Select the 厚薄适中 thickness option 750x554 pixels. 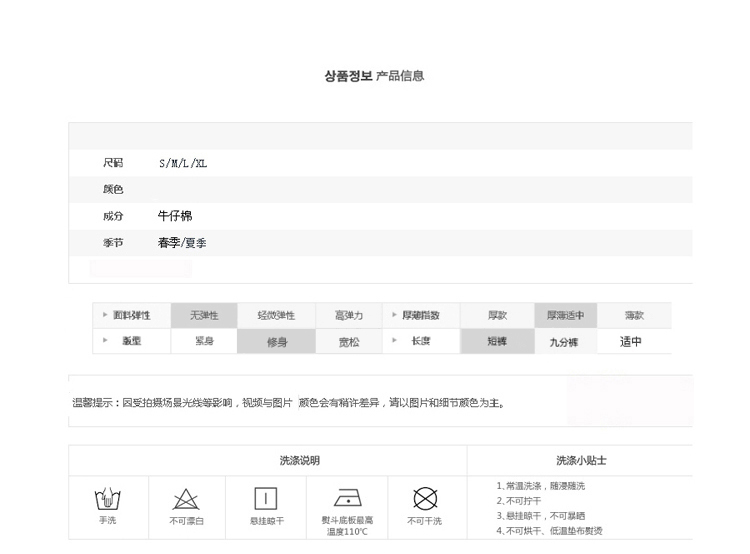point(564,315)
